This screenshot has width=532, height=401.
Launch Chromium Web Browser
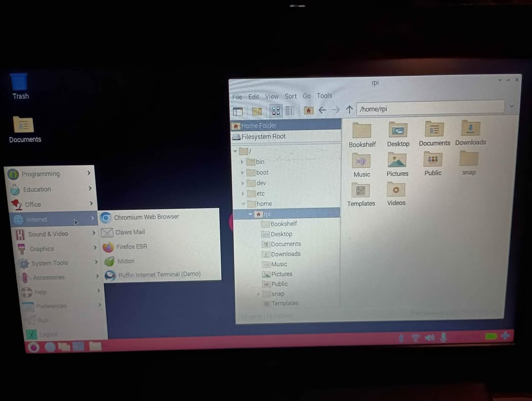pyautogui.click(x=159, y=217)
